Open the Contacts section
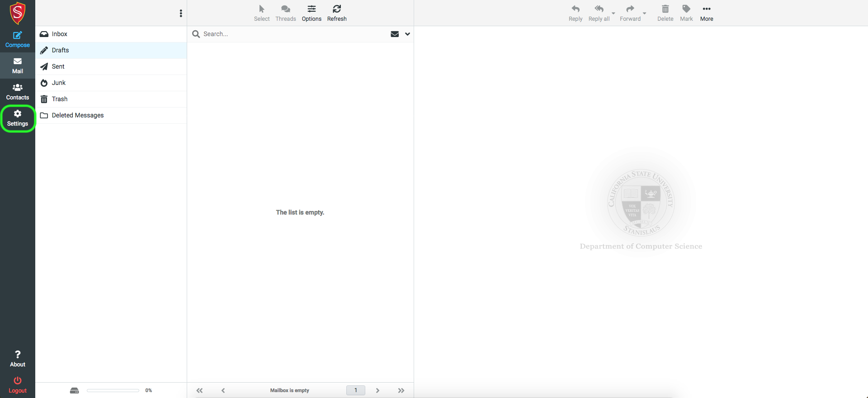 point(18,92)
